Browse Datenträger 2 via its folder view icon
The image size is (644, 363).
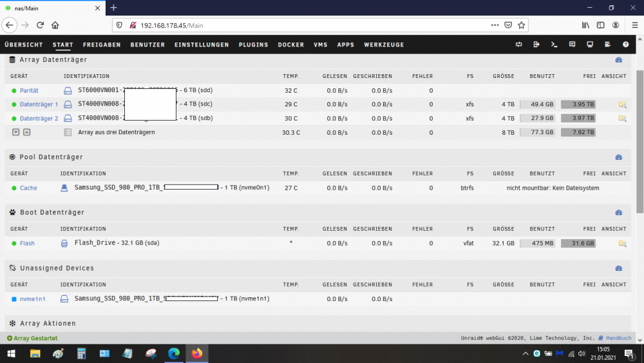point(623,119)
